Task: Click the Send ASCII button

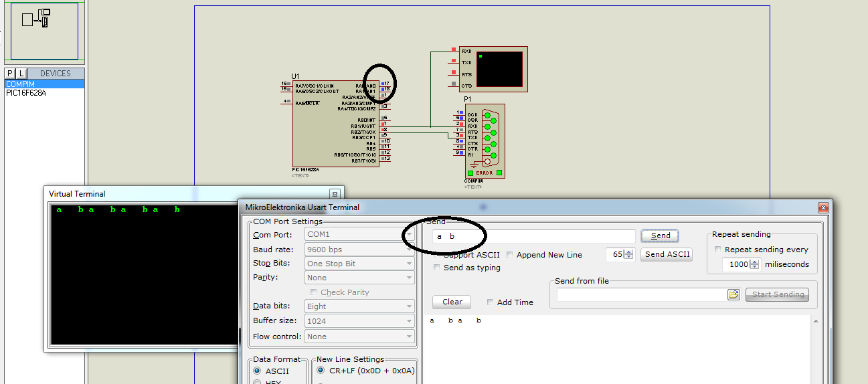Action: [x=667, y=254]
